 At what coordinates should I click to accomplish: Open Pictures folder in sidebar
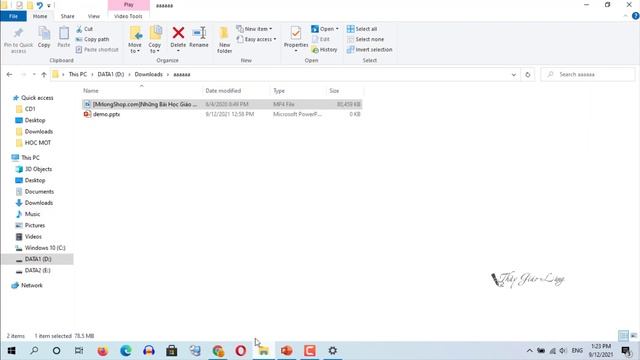(x=35, y=225)
